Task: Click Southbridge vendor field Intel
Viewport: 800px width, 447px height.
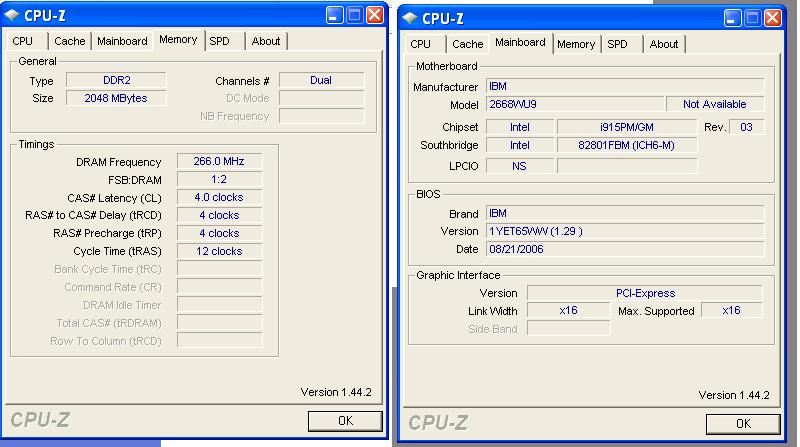Action: 520,145
